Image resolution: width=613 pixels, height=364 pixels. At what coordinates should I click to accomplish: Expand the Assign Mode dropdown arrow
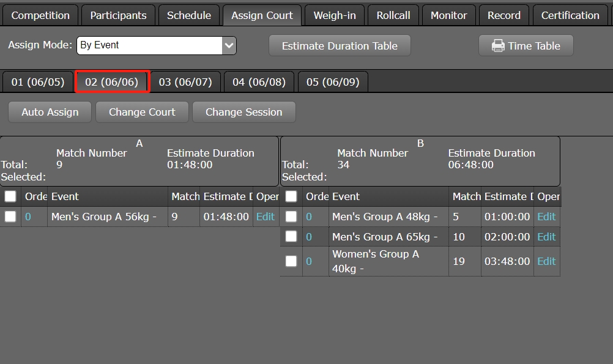229,45
